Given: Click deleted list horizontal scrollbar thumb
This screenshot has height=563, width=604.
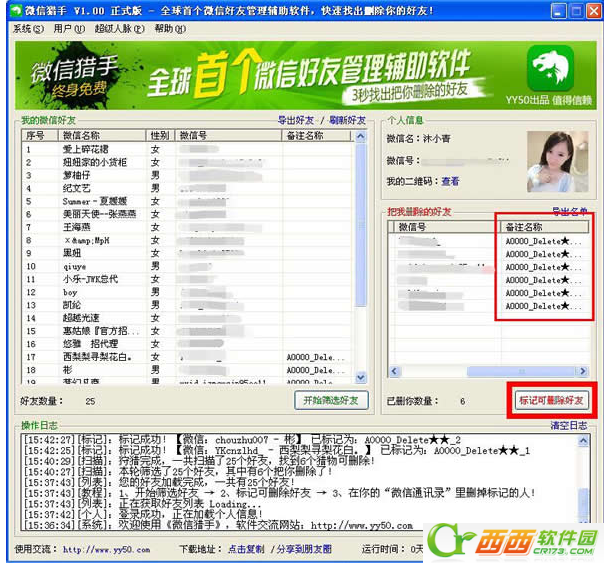Looking at the screenshot, I should point(522,371).
